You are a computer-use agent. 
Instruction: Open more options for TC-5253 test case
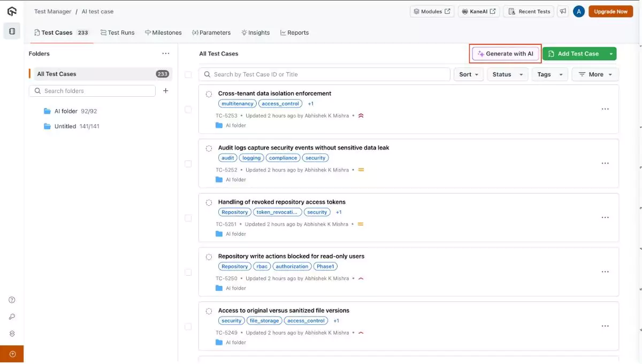click(605, 109)
